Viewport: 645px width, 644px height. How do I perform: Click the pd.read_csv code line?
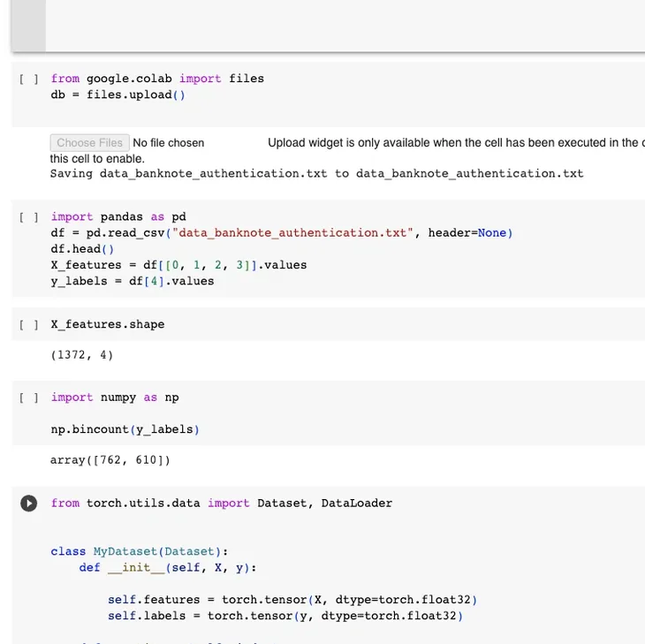point(281,233)
